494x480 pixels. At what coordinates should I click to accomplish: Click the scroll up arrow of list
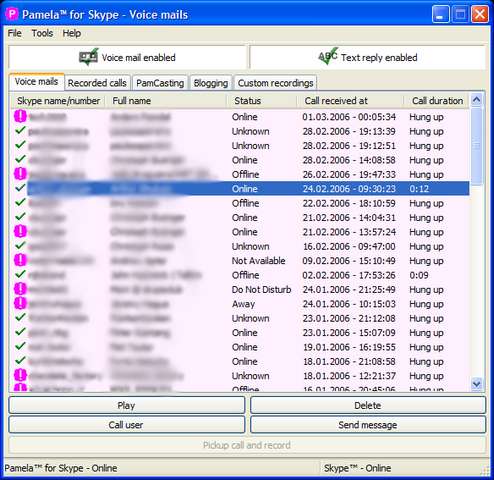(477, 100)
